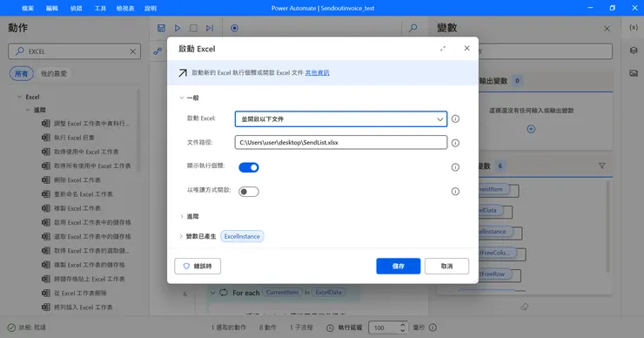Open UI elements sidebar layers icon

click(x=634, y=51)
